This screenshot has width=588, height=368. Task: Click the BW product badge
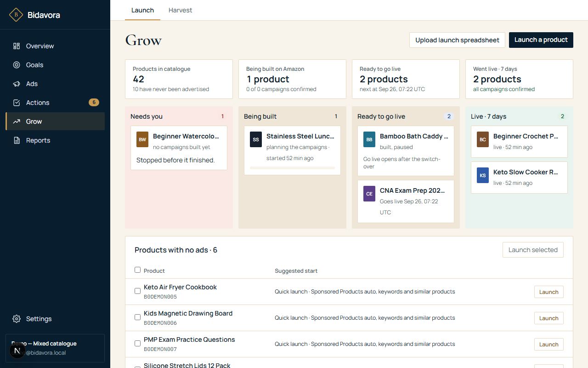point(142,139)
